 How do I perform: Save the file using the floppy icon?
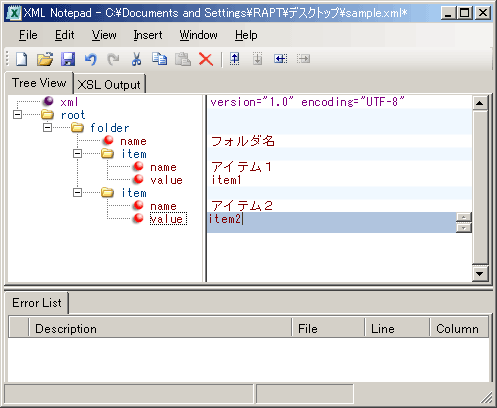click(68, 59)
